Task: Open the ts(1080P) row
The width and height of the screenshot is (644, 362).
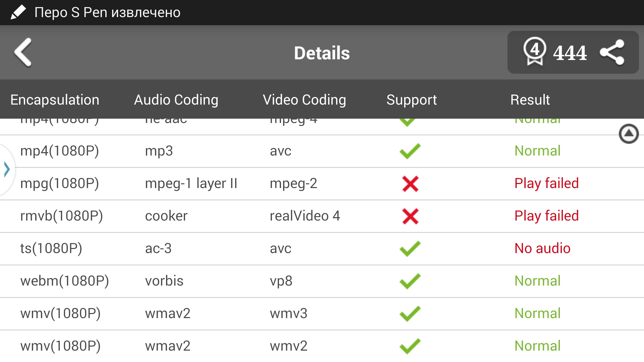Action: click(51, 248)
